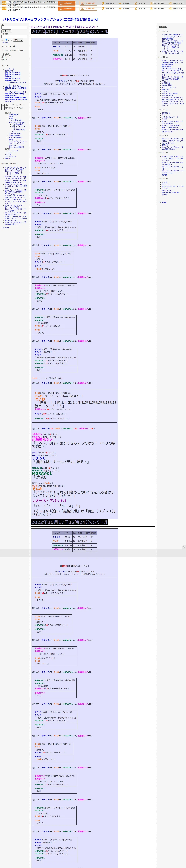The width and height of the screenshot is (186, 868).
Task: Open リルビ in 更新履歴
Action: coord(164,119)
